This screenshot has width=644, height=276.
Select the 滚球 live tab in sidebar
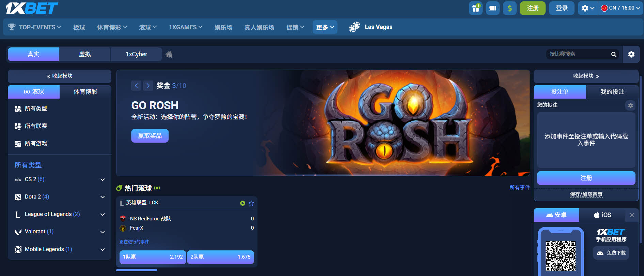coord(34,92)
